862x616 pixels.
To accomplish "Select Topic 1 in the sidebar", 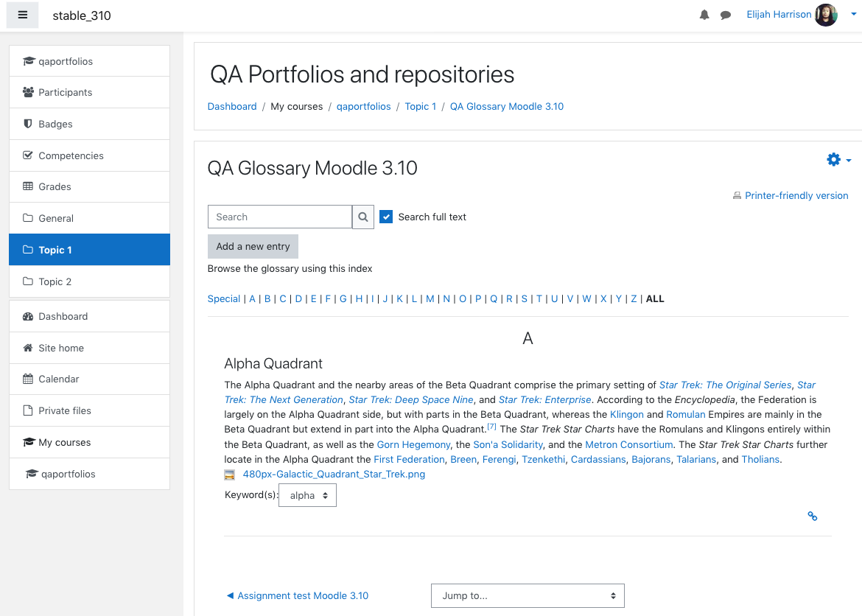I will click(x=90, y=250).
